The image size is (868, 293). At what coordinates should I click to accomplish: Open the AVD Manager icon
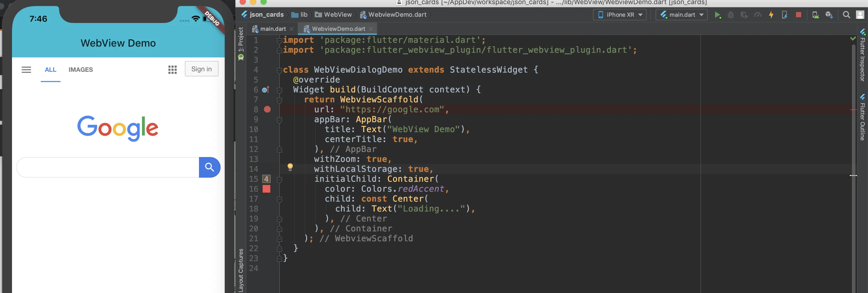815,15
